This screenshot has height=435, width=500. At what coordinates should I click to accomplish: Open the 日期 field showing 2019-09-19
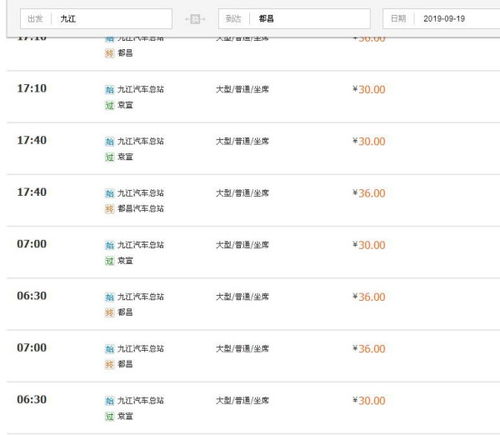coord(441,19)
